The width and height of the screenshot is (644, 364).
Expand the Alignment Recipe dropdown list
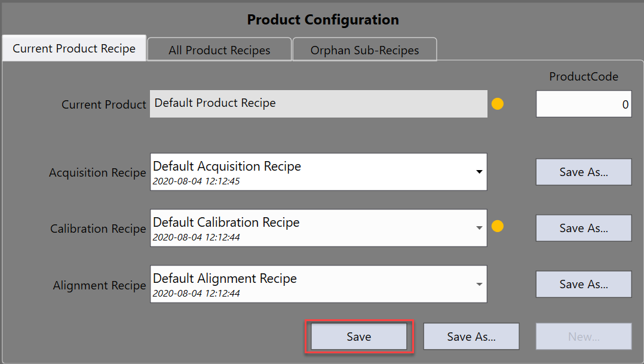tap(479, 284)
